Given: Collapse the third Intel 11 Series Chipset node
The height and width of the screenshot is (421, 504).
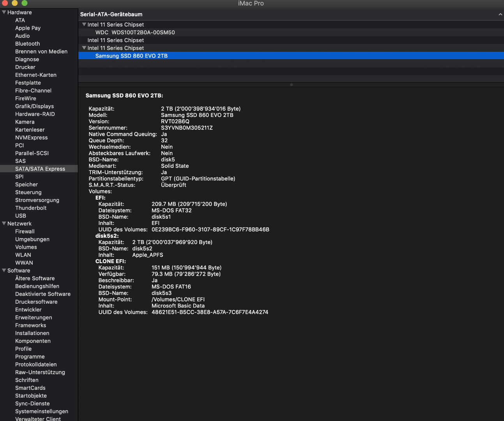Looking at the screenshot, I should coord(84,48).
